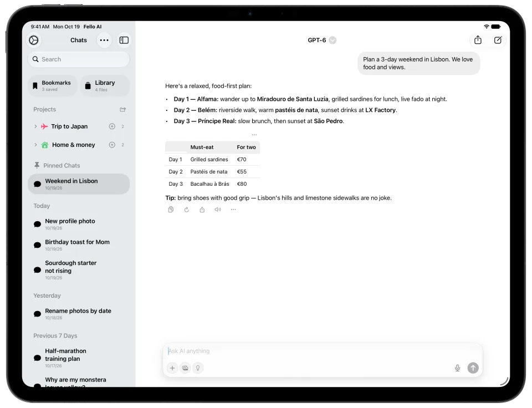This screenshot has width=532, height=408.
Task: Add a new project folder
Action: [123, 109]
